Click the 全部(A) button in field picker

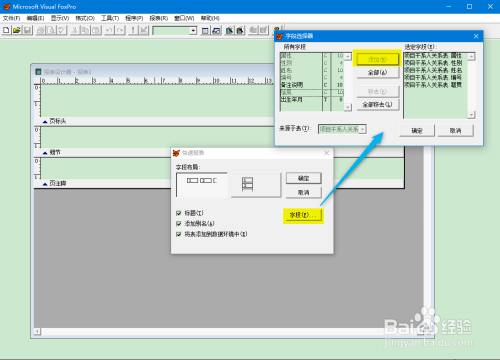pos(377,72)
